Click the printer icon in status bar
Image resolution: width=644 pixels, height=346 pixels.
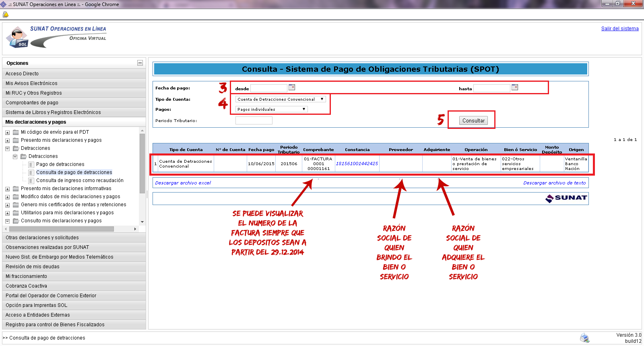point(584,338)
